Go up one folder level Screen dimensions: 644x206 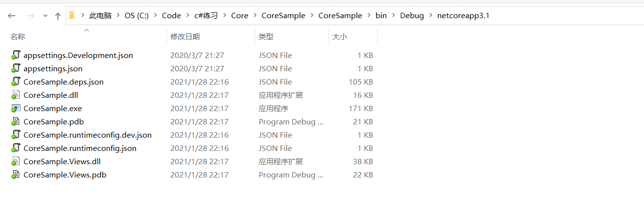[58, 16]
